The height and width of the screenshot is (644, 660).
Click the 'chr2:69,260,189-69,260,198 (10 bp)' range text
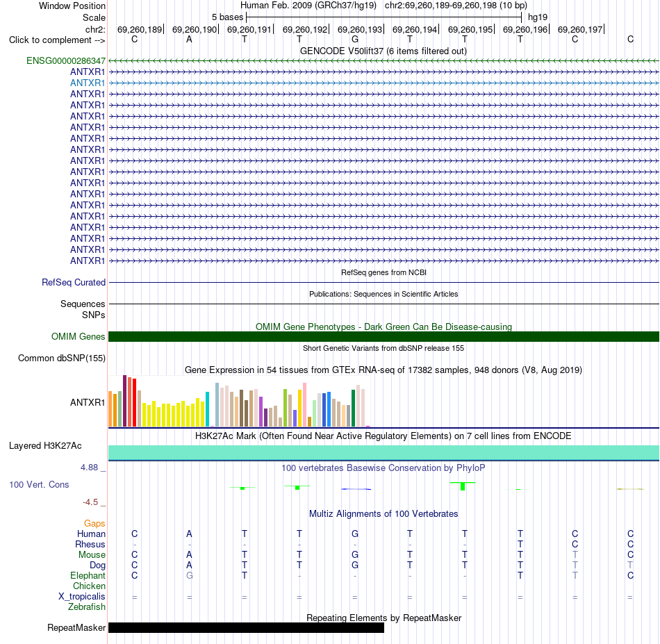(456, 6)
